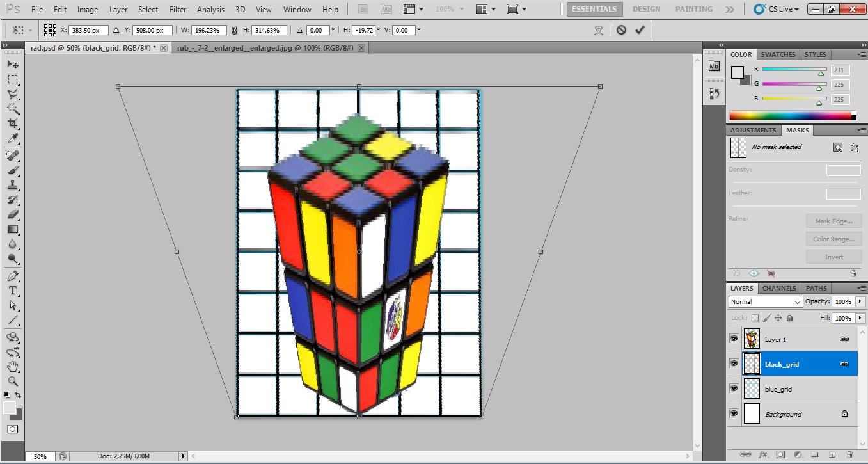868x464 pixels.
Task: Select the Lasso tool
Action: point(13,94)
